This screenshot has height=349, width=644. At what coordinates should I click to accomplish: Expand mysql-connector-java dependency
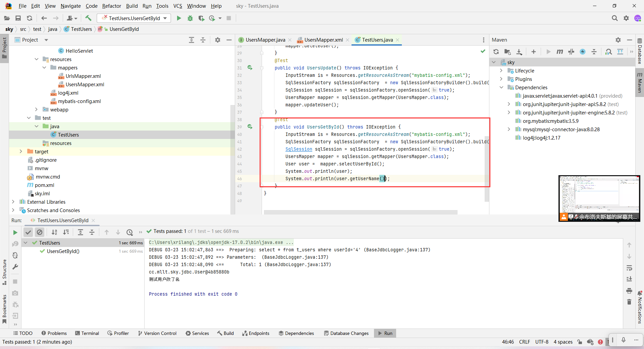[509, 129]
